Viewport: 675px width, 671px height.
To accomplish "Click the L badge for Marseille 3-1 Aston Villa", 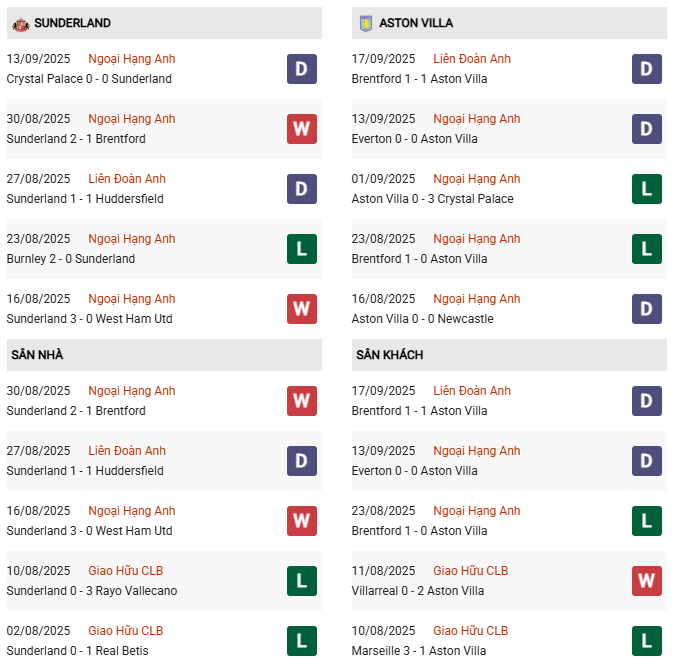I will click(x=647, y=641).
